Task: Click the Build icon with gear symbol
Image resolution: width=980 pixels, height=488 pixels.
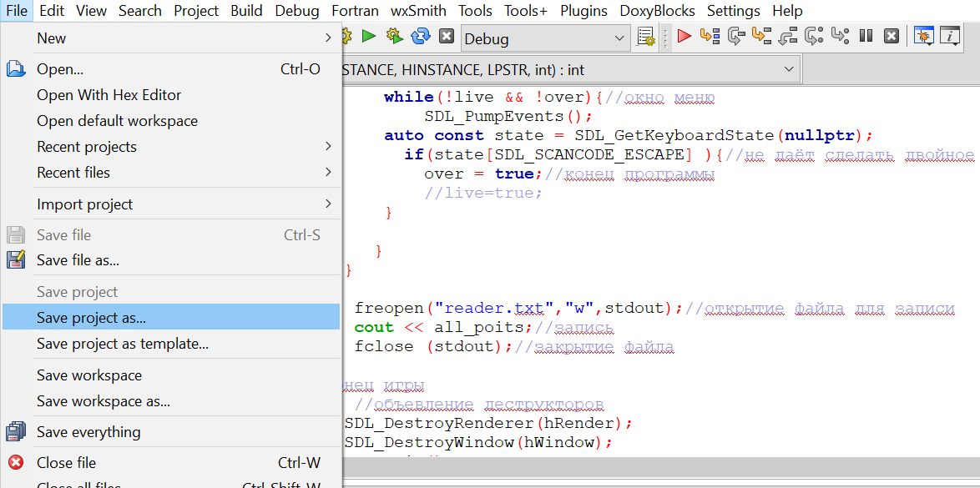Action: tap(346, 37)
